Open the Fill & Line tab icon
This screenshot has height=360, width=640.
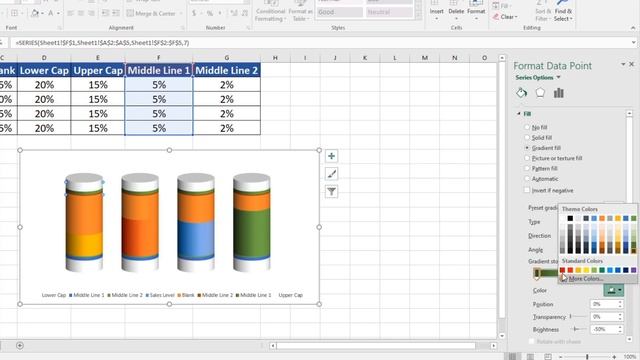(521, 93)
